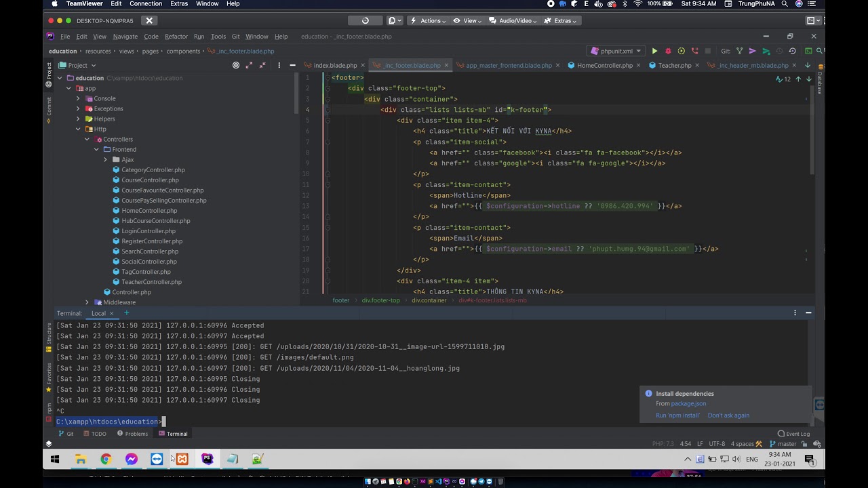Open the Refactor menu
The width and height of the screenshot is (868, 488).
coord(176,37)
